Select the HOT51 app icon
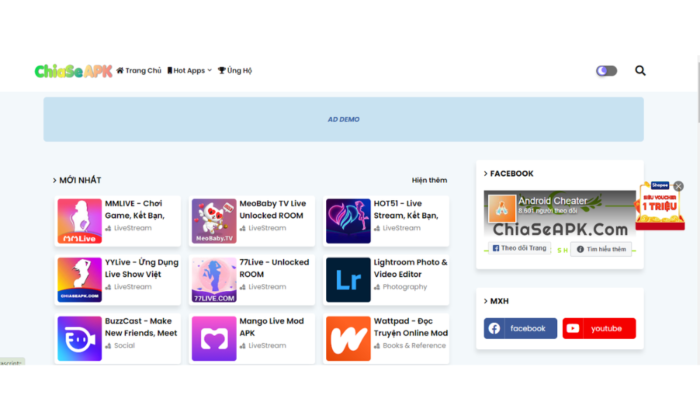Viewport: 700px width, 420px height. coord(348,221)
